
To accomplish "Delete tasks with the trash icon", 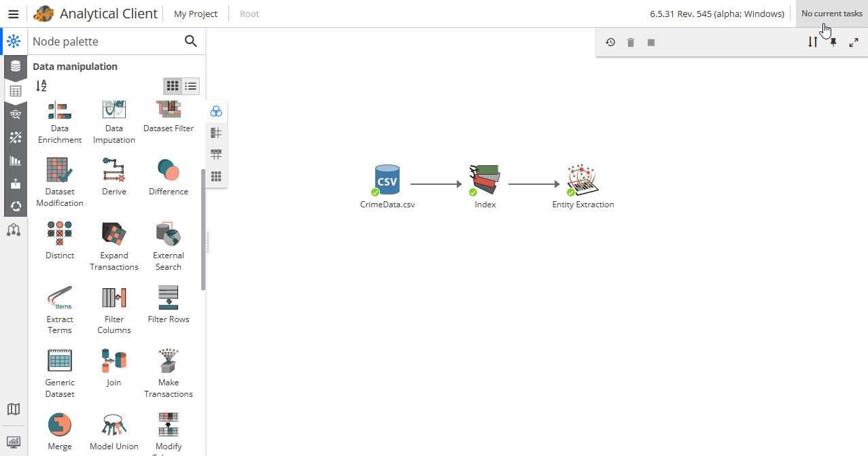I will (x=631, y=42).
